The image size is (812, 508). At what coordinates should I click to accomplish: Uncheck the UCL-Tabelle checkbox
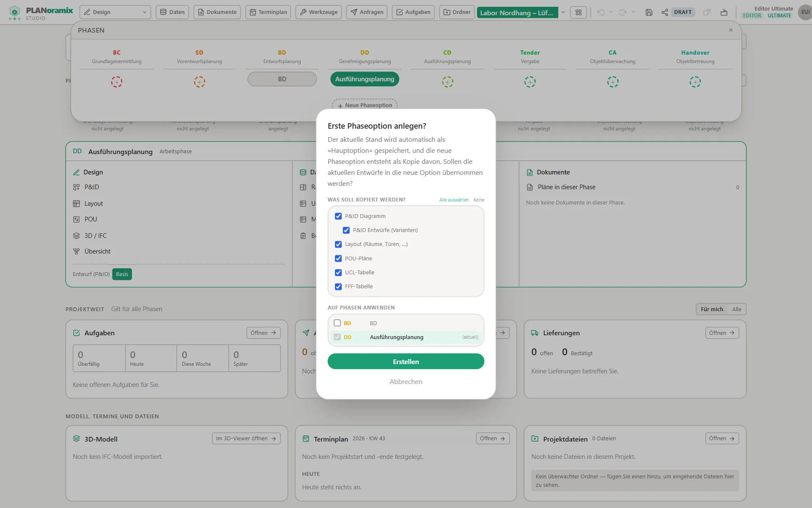(338, 273)
